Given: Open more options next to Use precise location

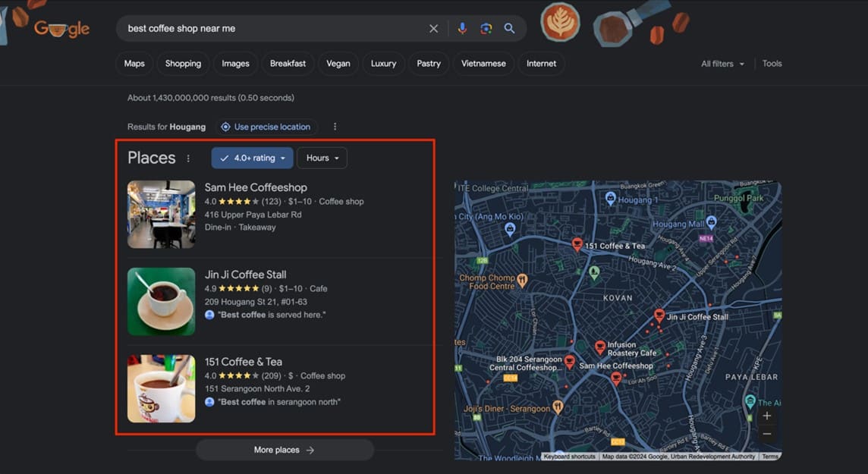Looking at the screenshot, I should pos(335,127).
